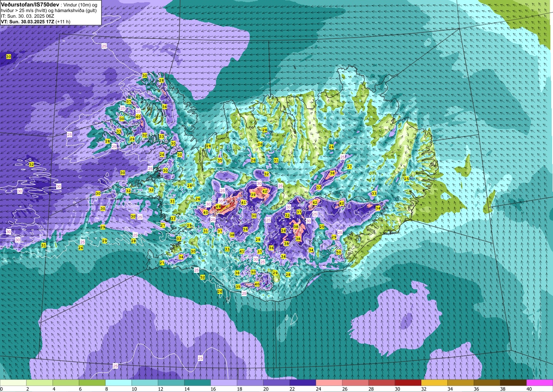Image resolution: width=553 pixels, height=392 pixels.
Task: Click the 'Vindur (10m) og' legend text
Action: point(80,4)
